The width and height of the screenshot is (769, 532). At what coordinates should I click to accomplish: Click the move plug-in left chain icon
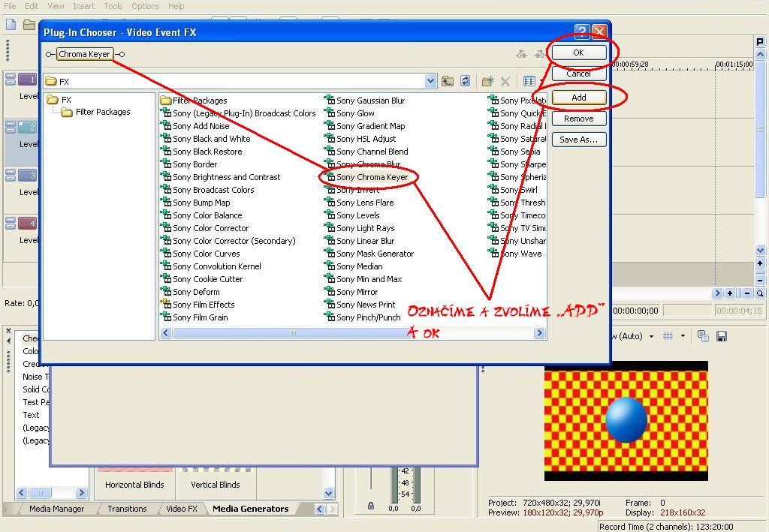point(522,54)
